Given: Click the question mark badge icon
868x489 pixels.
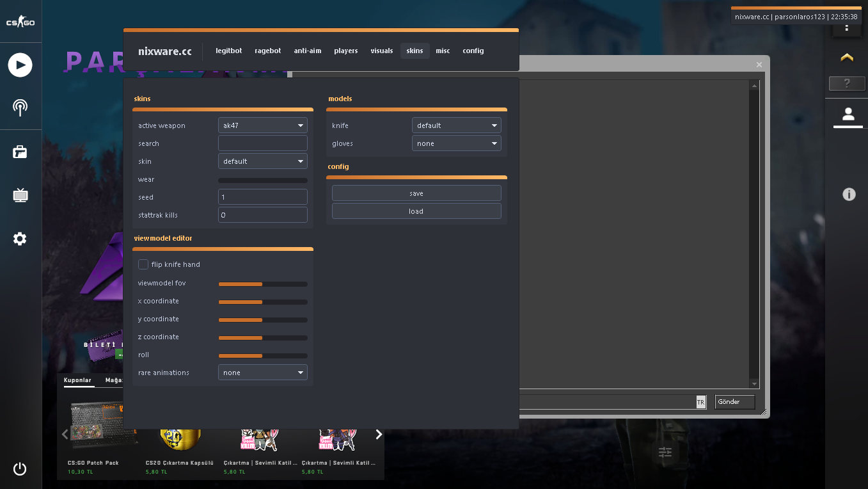Looking at the screenshot, I should (x=847, y=83).
